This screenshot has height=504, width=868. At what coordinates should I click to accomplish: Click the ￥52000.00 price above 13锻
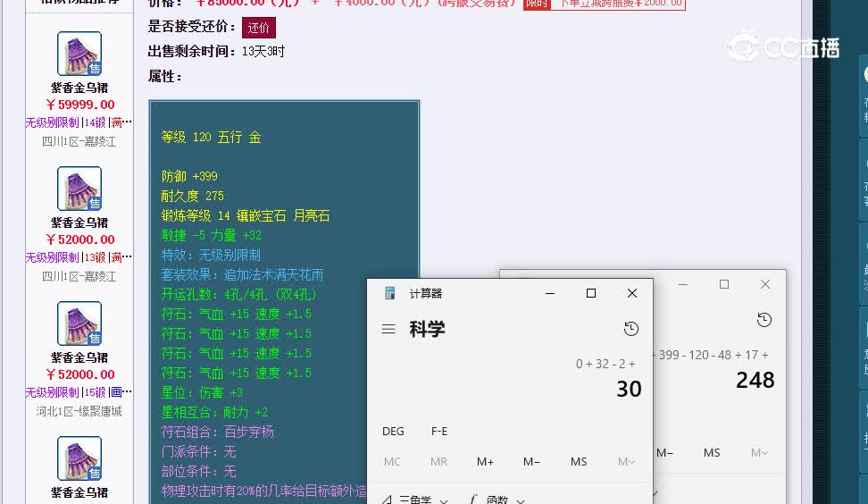pyautogui.click(x=80, y=239)
